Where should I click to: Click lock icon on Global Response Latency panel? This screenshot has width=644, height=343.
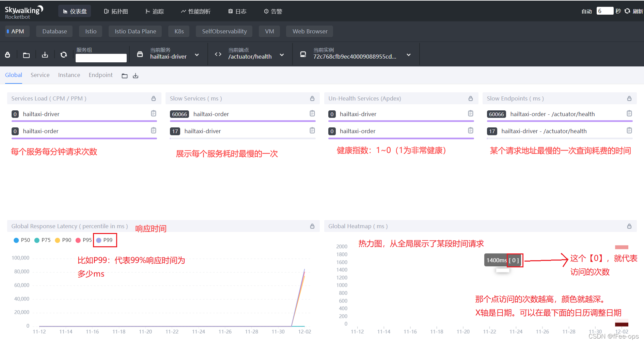312,226
